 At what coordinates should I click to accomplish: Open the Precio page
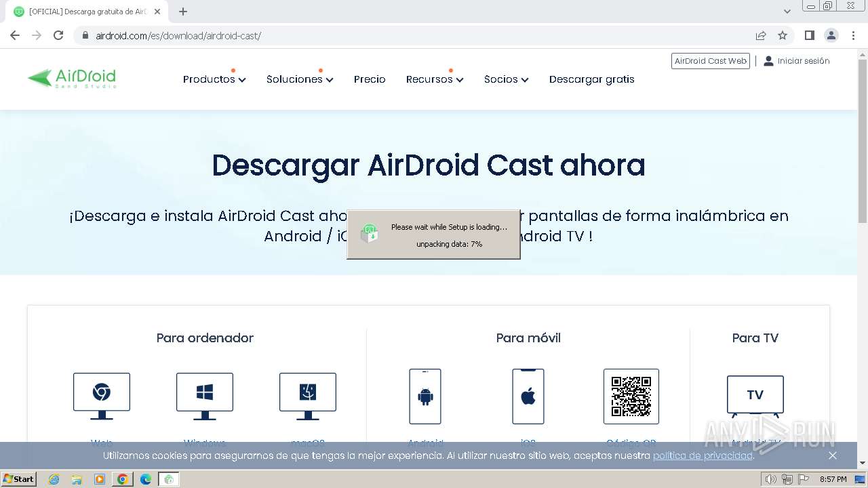coord(370,79)
